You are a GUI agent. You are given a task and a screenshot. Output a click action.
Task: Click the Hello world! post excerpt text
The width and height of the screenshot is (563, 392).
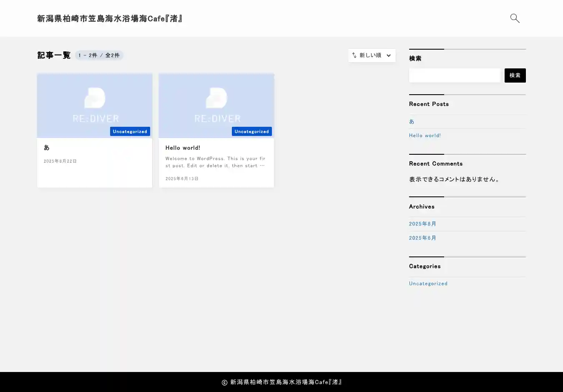point(215,162)
